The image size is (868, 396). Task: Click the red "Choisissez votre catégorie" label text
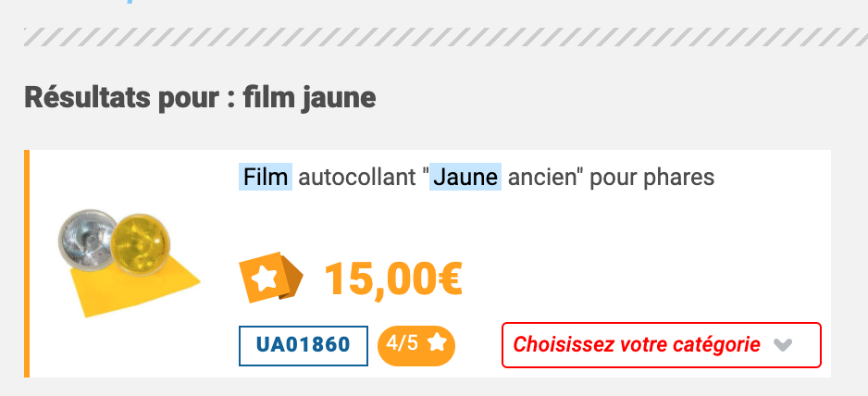636,344
